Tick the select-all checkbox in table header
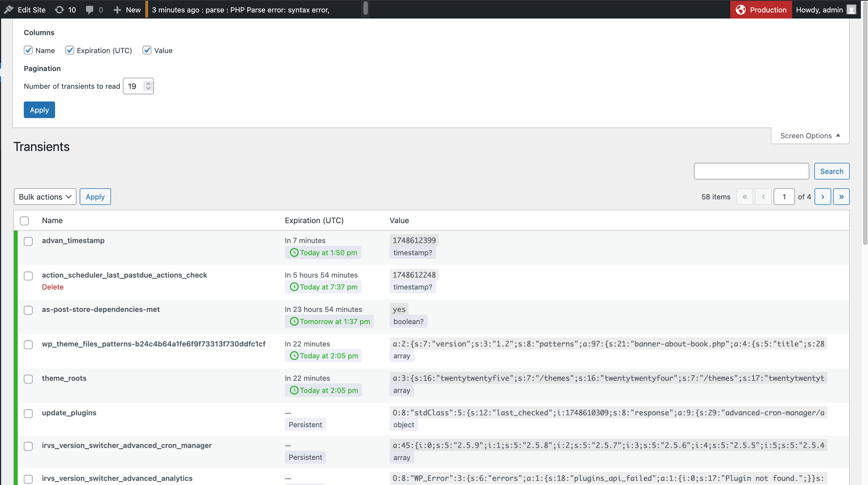 coord(24,221)
